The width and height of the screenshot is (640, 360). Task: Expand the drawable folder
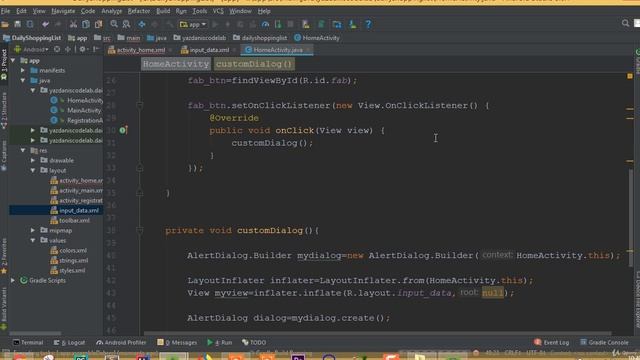click(x=33, y=160)
